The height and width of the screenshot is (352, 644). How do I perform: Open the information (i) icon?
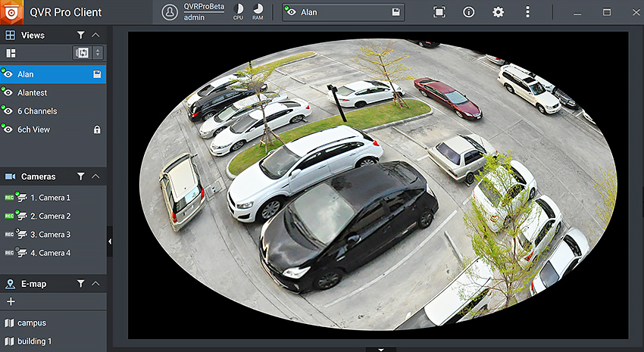pos(468,12)
